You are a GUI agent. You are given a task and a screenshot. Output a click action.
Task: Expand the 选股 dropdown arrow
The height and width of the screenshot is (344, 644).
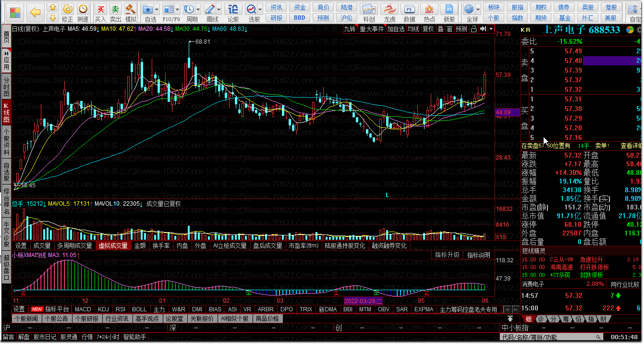tap(260, 9)
